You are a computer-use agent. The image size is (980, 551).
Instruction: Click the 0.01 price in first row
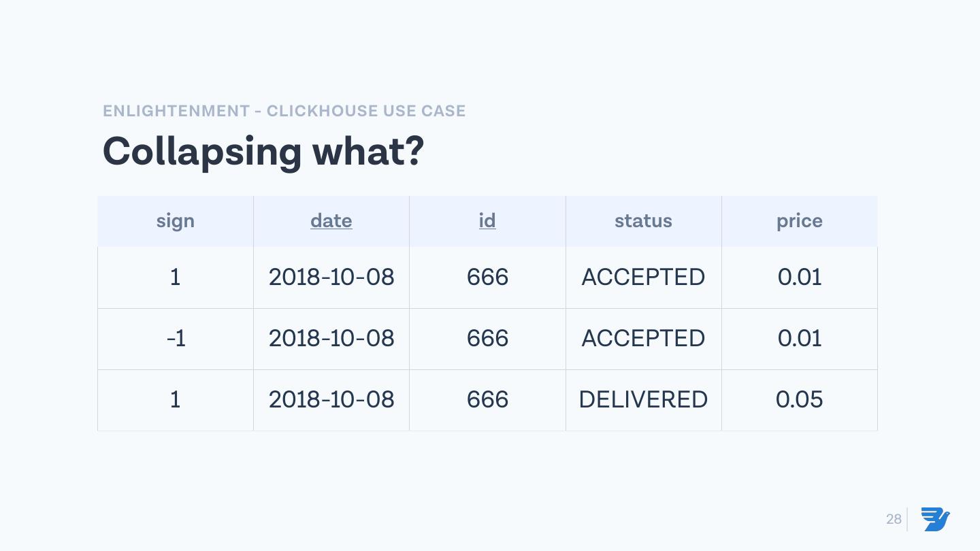[800, 278]
